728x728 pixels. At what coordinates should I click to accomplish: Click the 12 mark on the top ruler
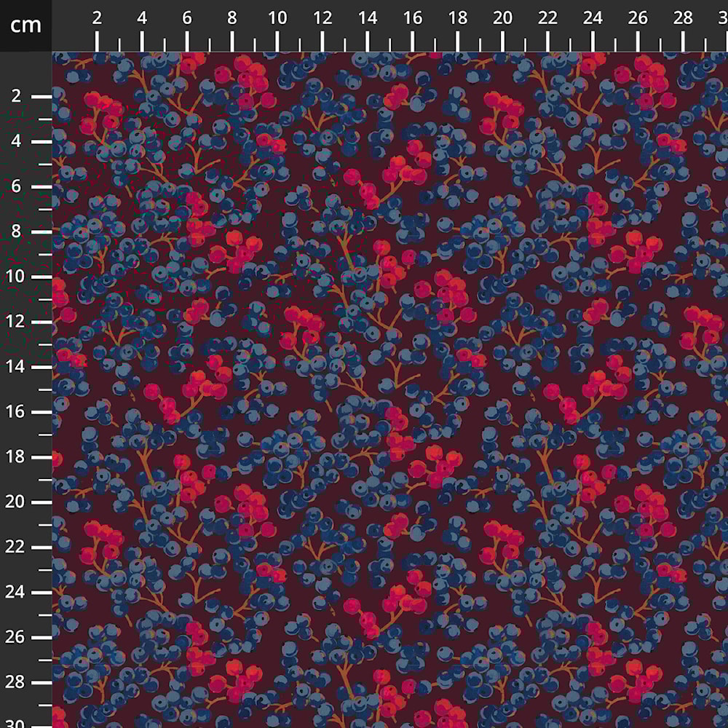click(323, 20)
